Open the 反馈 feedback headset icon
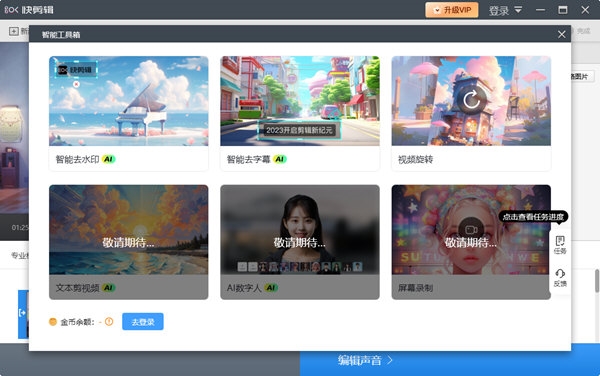Image resolution: width=600 pixels, height=376 pixels. click(x=560, y=278)
